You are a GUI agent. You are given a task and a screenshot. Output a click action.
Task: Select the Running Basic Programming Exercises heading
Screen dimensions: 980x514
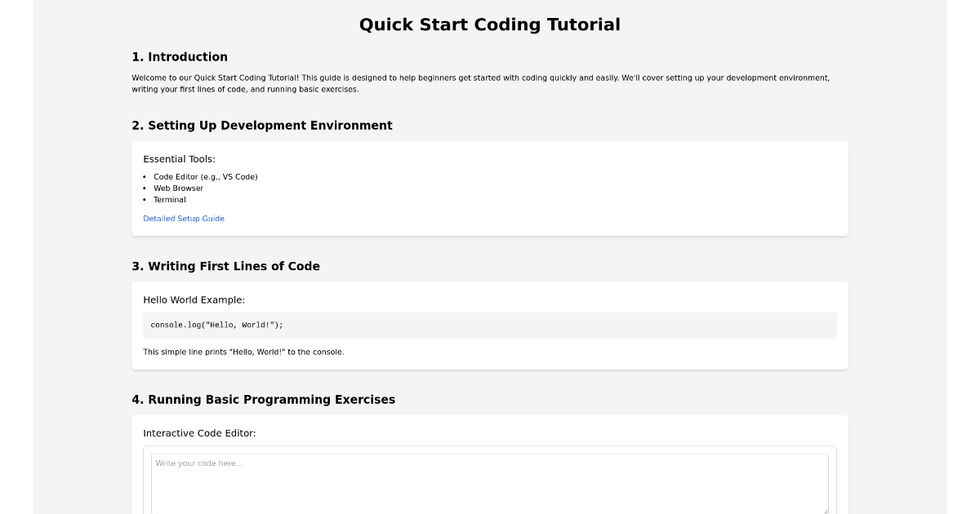tap(264, 400)
